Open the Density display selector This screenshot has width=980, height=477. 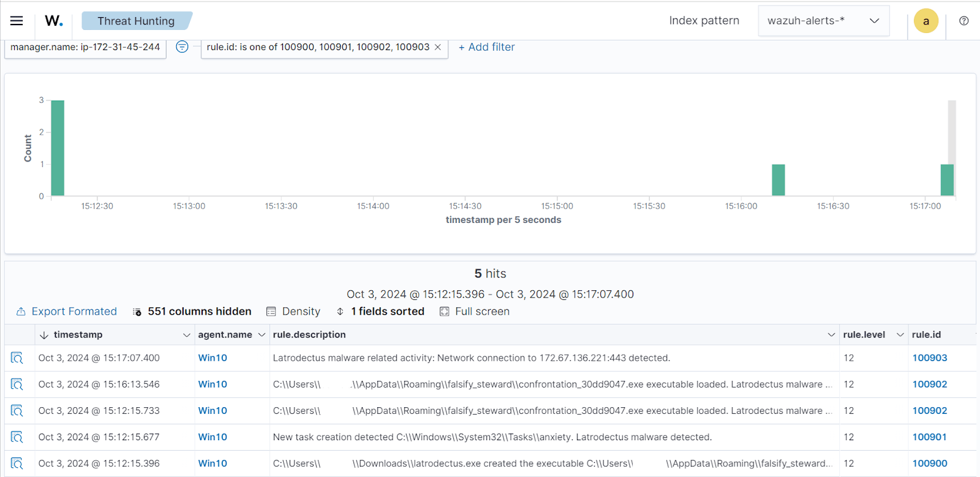[293, 312]
